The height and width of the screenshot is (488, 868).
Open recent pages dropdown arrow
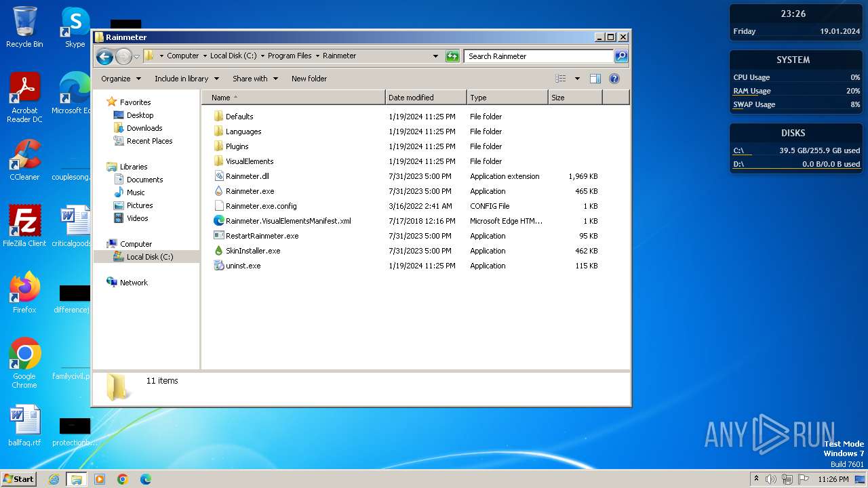tap(136, 56)
